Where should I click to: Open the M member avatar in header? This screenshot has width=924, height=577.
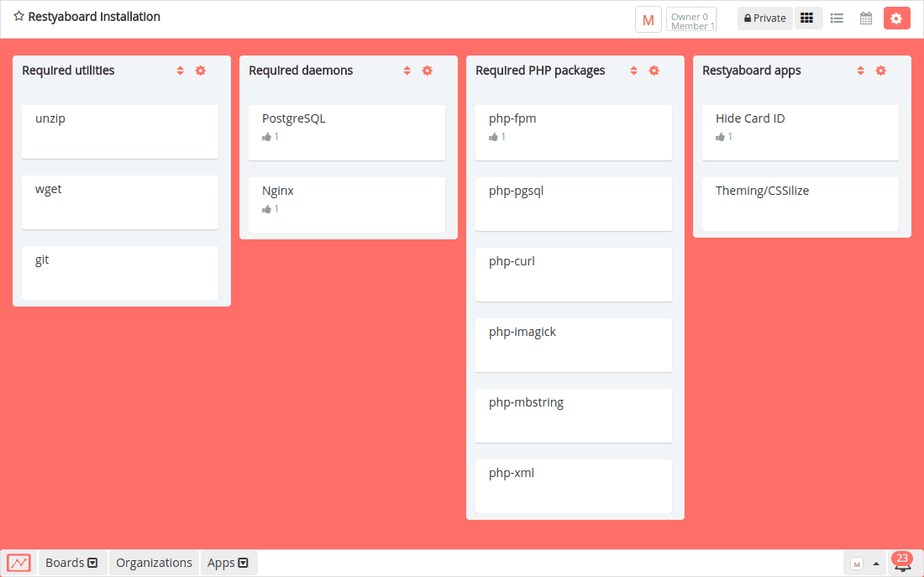coord(648,19)
